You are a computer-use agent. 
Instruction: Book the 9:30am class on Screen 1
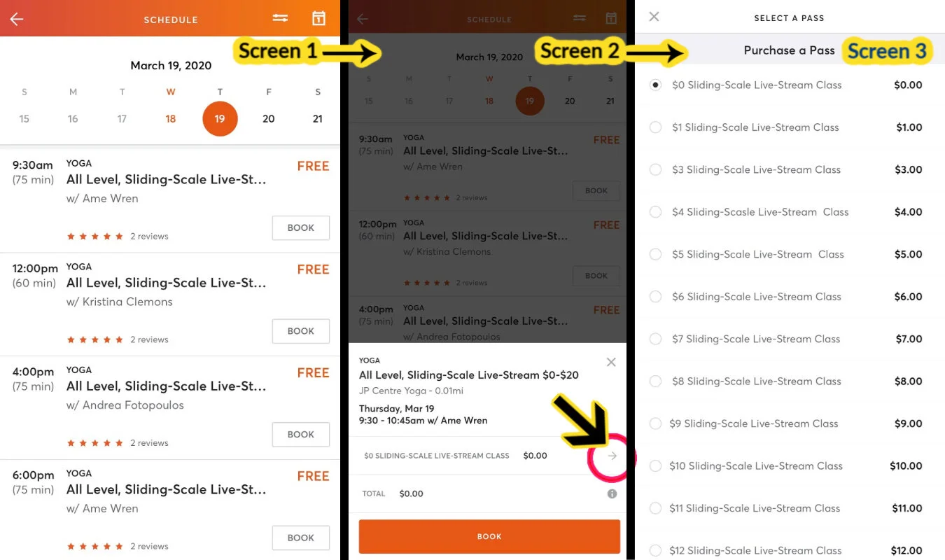click(300, 227)
